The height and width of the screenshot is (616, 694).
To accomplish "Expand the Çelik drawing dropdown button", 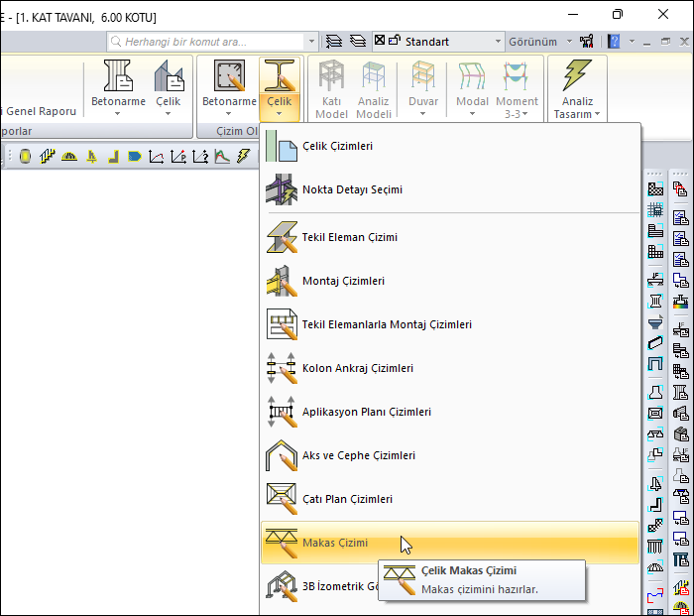I will click(280, 107).
